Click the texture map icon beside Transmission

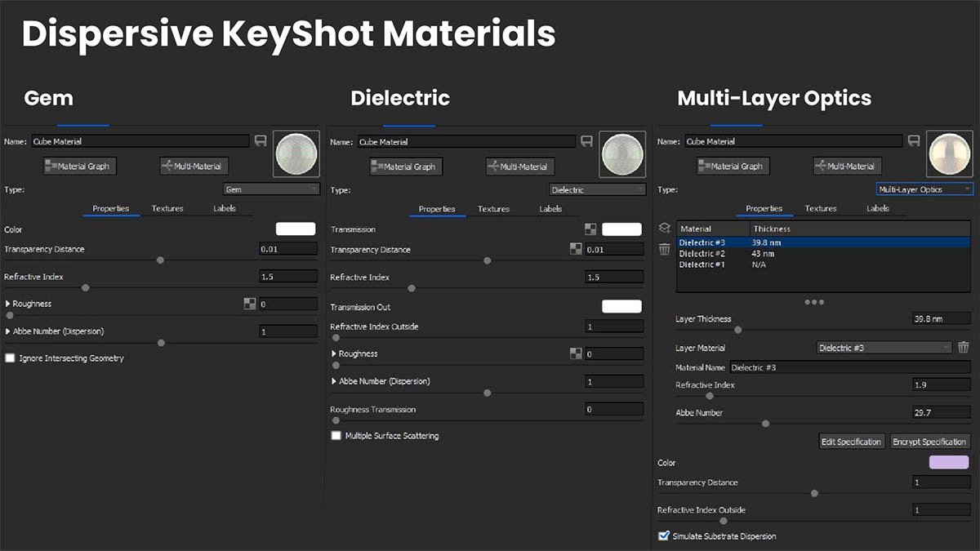[590, 229]
